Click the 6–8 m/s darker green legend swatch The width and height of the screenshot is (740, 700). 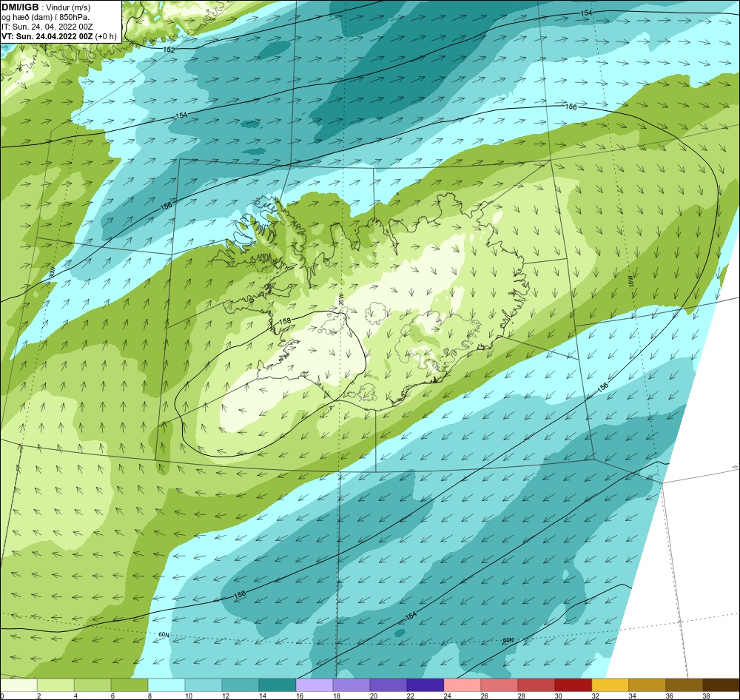pos(129,685)
